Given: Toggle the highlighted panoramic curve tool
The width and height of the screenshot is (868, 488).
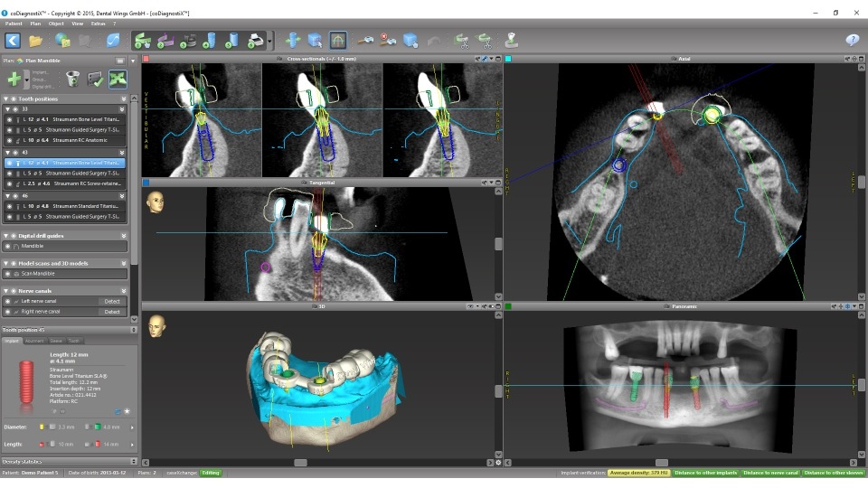Looking at the screenshot, I should click(337, 41).
